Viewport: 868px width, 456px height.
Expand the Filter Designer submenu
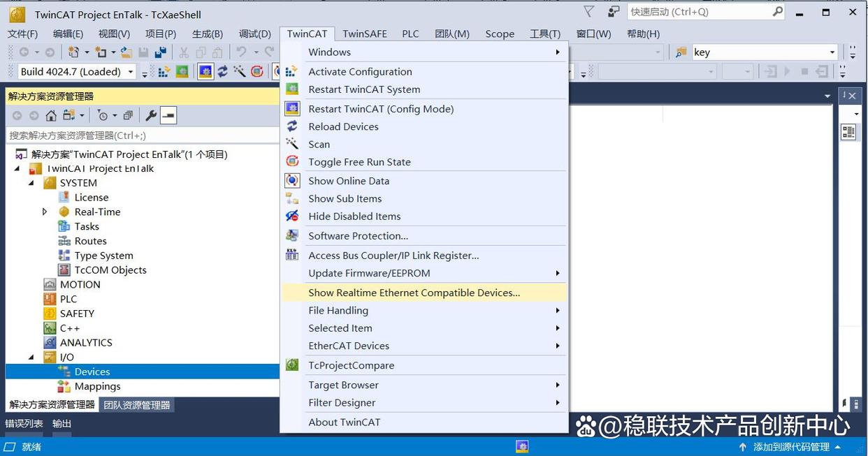click(424, 402)
